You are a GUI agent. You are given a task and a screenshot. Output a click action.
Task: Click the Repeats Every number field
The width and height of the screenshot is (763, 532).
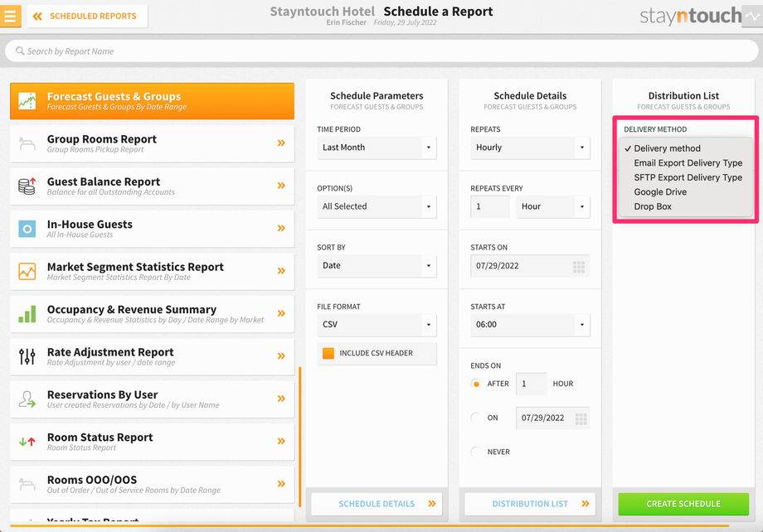(490, 206)
